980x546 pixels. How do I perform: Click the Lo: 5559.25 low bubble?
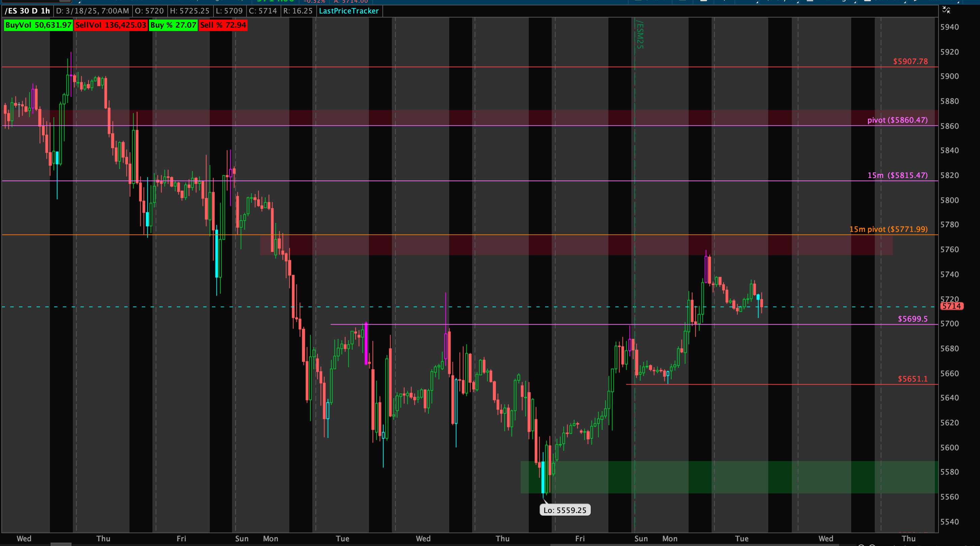coord(565,510)
